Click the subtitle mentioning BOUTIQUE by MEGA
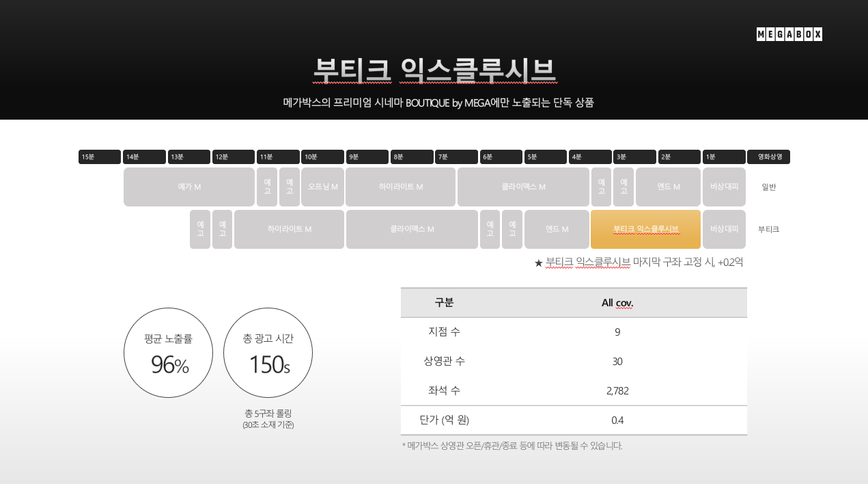The height and width of the screenshot is (484, 868). tap(438, 103)
